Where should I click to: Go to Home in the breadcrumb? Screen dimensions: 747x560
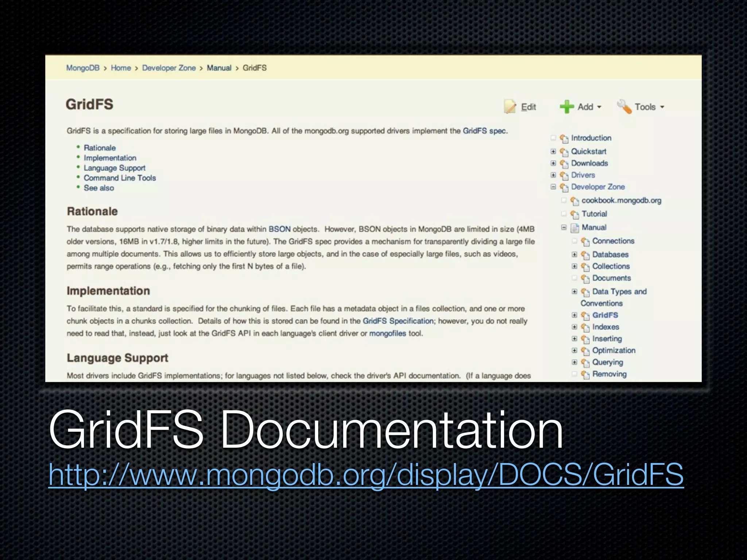pos(121,68)
